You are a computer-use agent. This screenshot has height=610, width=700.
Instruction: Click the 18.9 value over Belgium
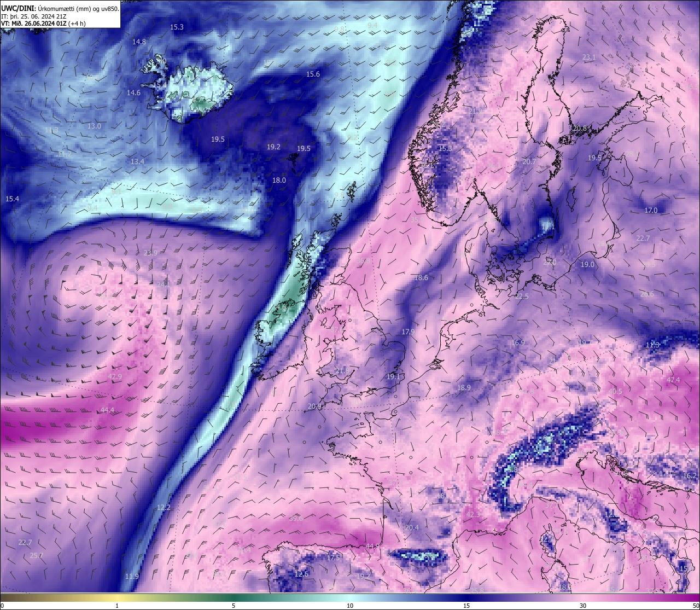pos(464,387)
